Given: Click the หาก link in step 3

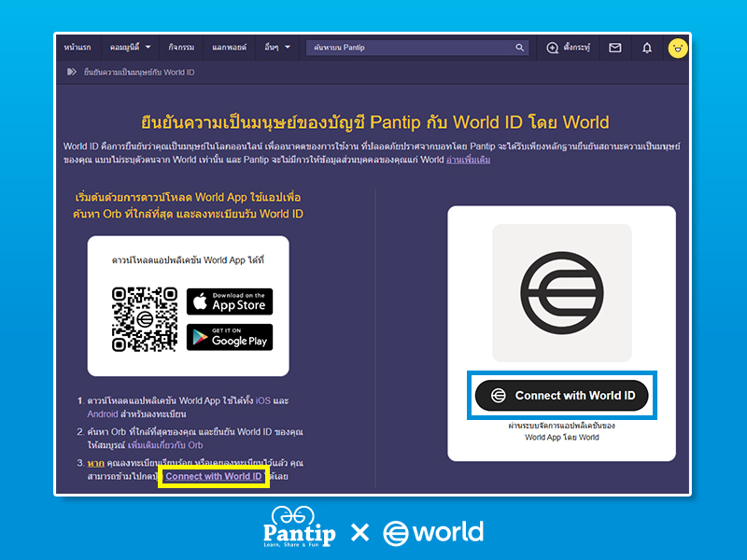Looking at the screenshot, I should coord(96,463).
